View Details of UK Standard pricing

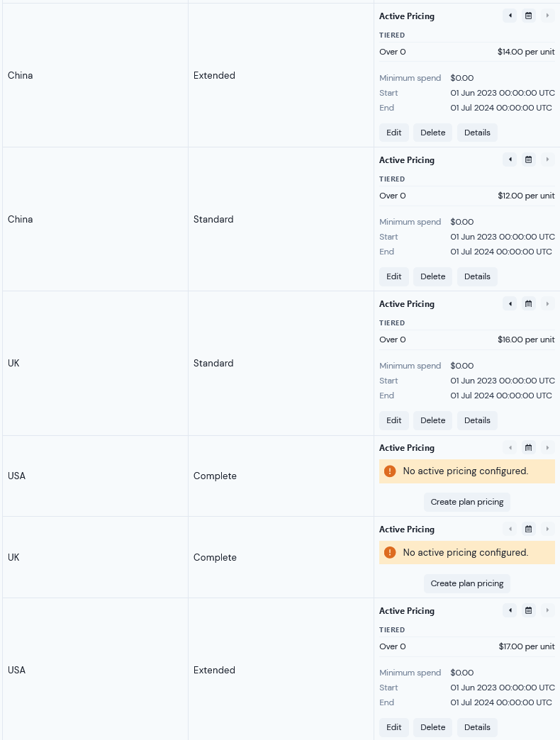point(477,420)
